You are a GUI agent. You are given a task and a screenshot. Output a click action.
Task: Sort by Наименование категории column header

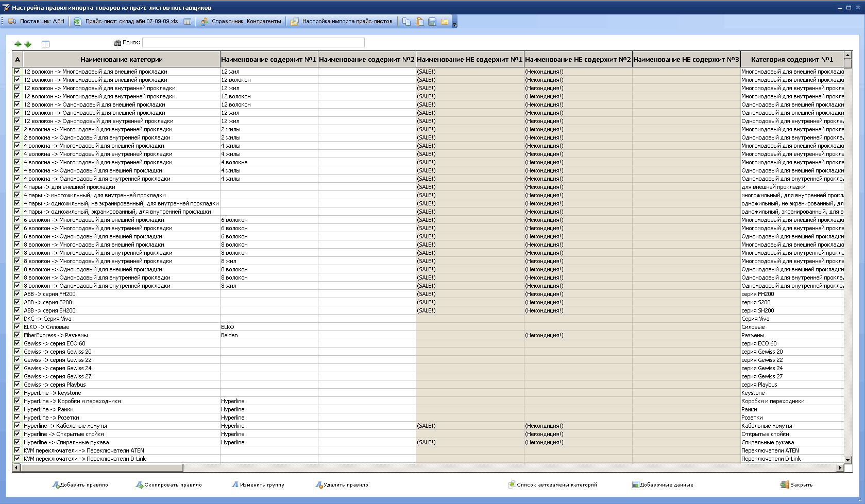coord(122,59)
